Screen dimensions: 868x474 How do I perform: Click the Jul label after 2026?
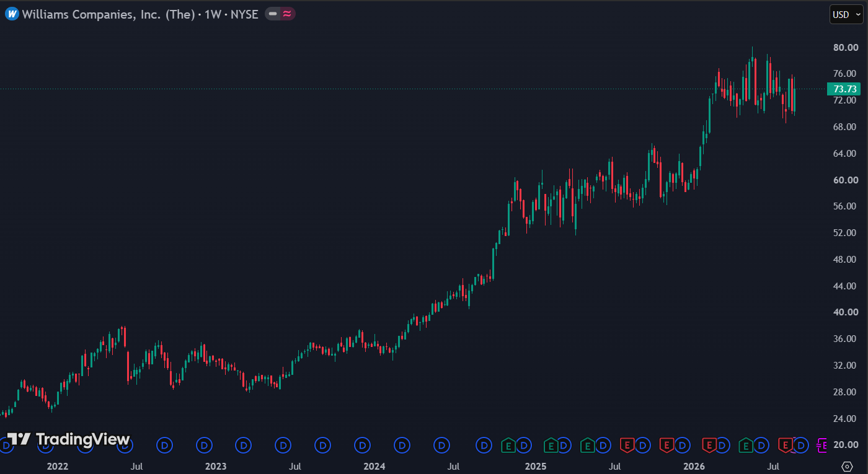click(773, 466)
